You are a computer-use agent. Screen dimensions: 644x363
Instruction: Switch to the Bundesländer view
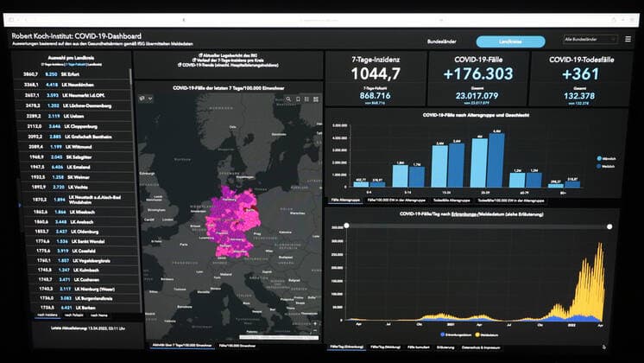441,41
